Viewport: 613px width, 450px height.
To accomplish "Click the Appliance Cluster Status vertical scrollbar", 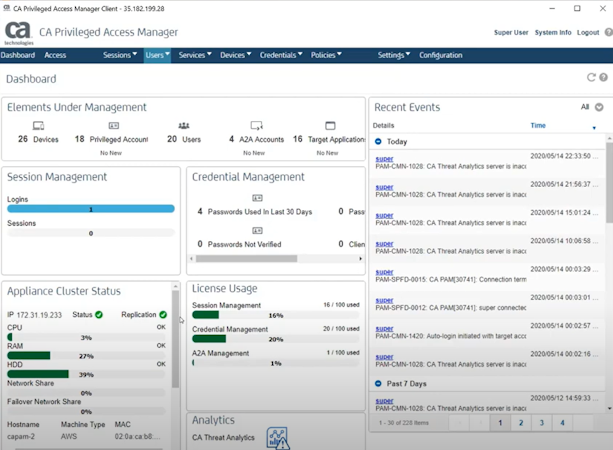I will coord(176,339).
